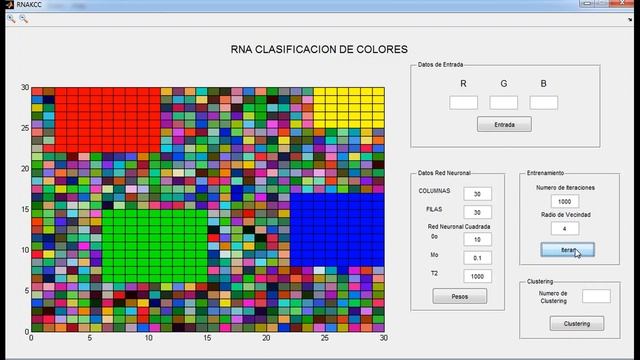Edit the 0o field showing 10
The height and width of the screenshot is (360, 640).
[477, 239]
